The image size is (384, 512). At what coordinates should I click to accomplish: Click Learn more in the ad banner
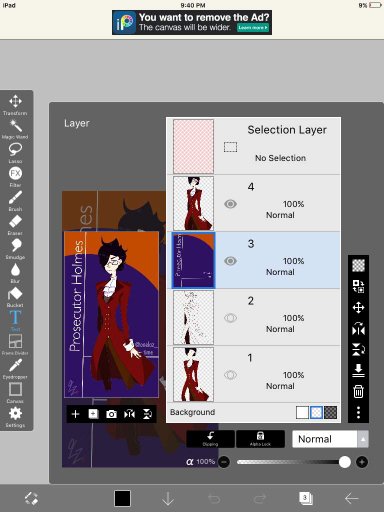coord(253,28)
